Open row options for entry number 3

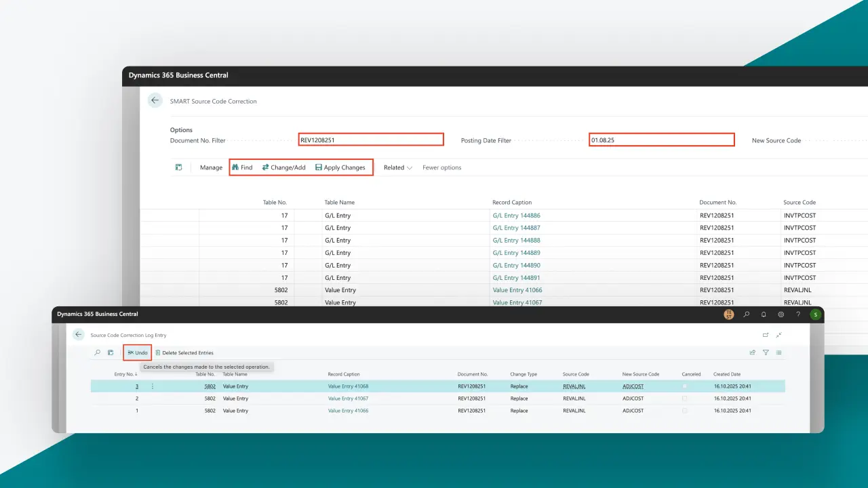coord(153,386)
